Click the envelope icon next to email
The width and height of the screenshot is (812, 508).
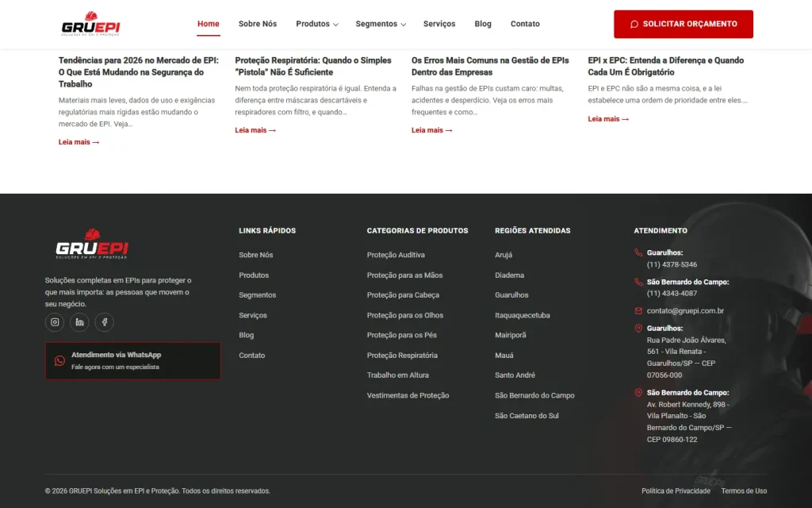tap(638, 310)
